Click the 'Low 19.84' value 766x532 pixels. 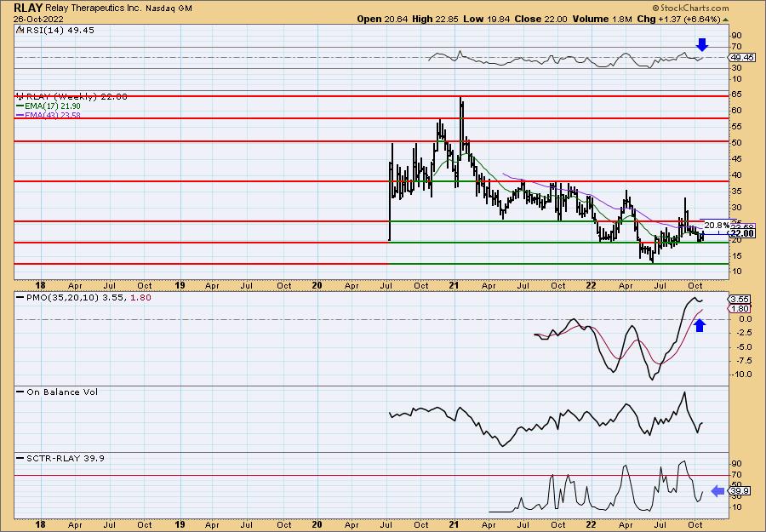[486, 19]
